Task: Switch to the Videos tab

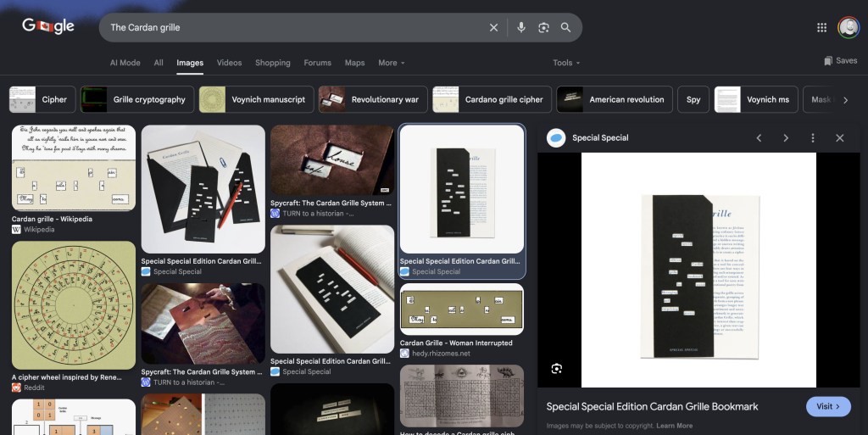Action: (229, 63)
